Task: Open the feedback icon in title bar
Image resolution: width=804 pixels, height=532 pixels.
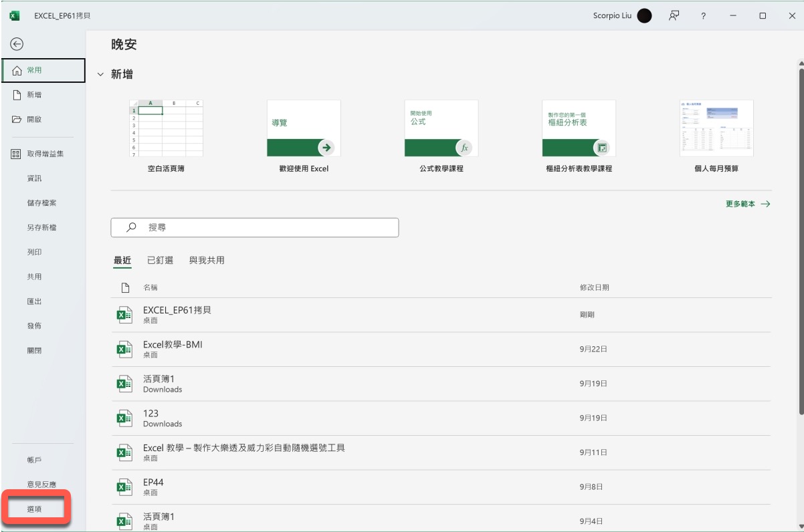Action: pos(674,16)
